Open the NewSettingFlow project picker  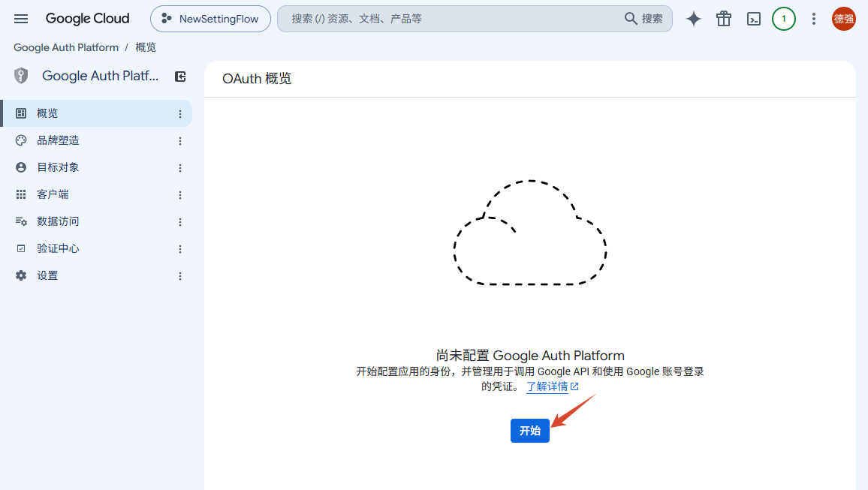[x=210, y=19]
